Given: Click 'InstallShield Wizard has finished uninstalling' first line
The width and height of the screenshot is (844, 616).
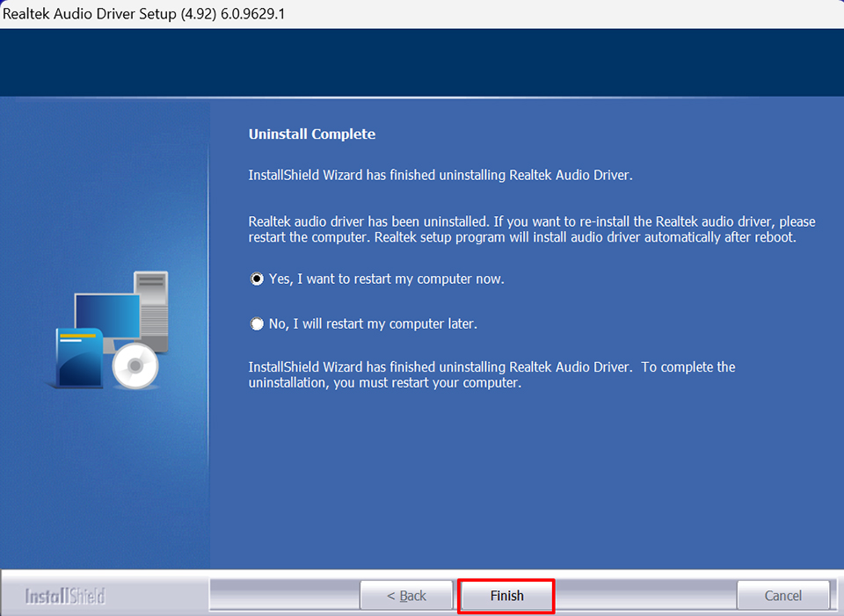Looking at the screenshot, I should tap(440, 175).
